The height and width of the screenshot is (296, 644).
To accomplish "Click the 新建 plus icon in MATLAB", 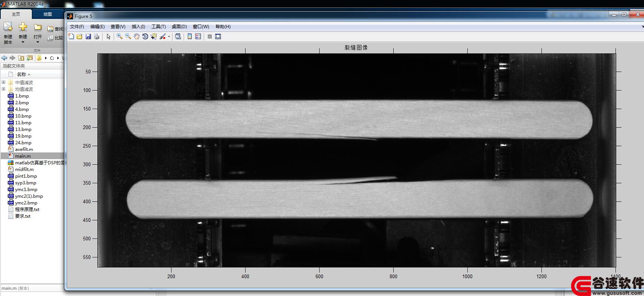I will tap(23, 27).
